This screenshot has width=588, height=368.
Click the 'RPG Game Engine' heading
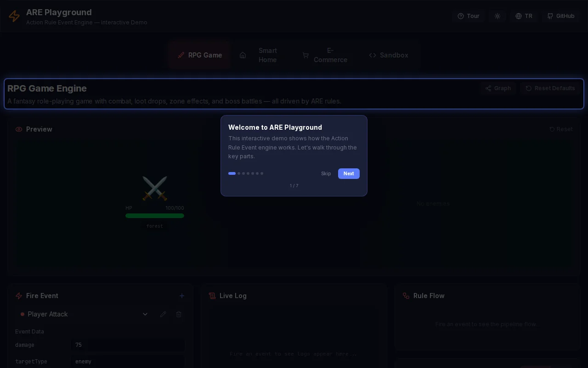47,88
